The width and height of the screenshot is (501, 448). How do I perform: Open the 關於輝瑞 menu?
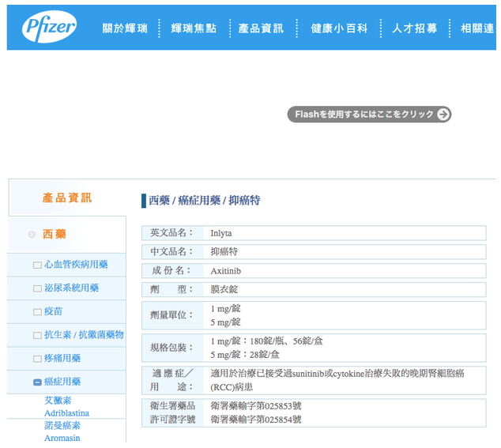[125, 28]
